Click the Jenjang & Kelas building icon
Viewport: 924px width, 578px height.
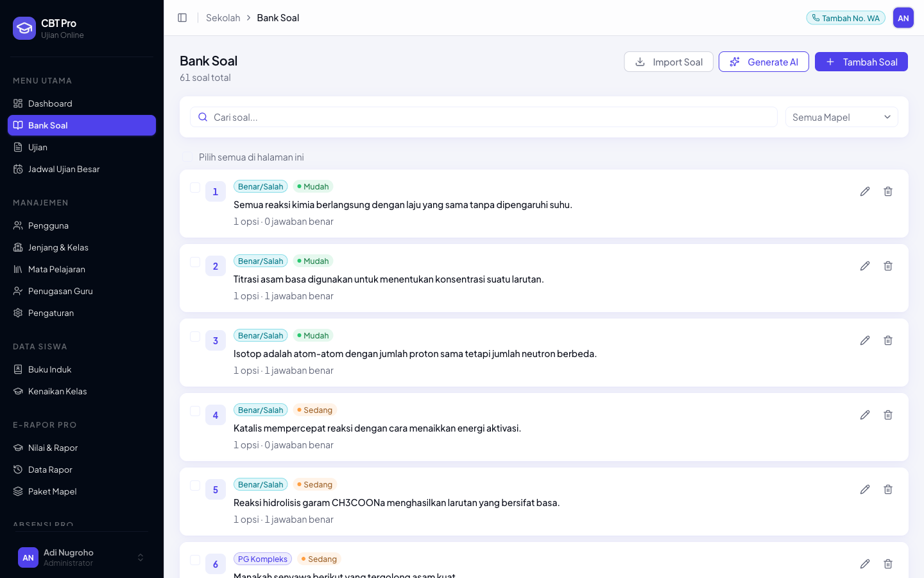pos(18,247)
